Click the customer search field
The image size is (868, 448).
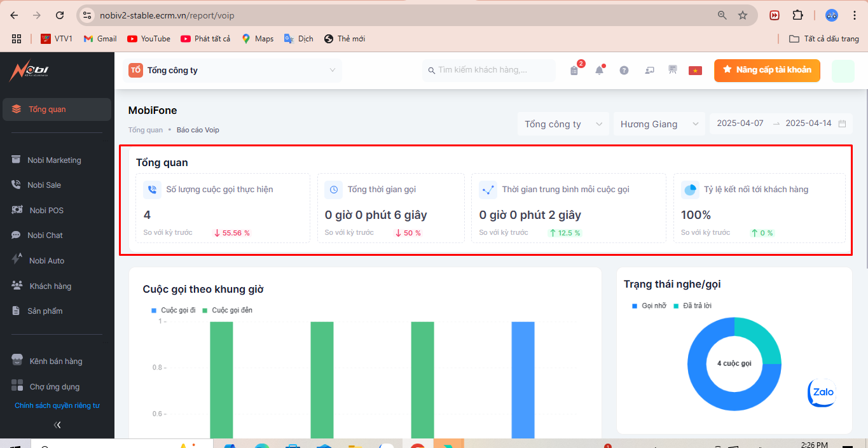[x=488, y=70]
